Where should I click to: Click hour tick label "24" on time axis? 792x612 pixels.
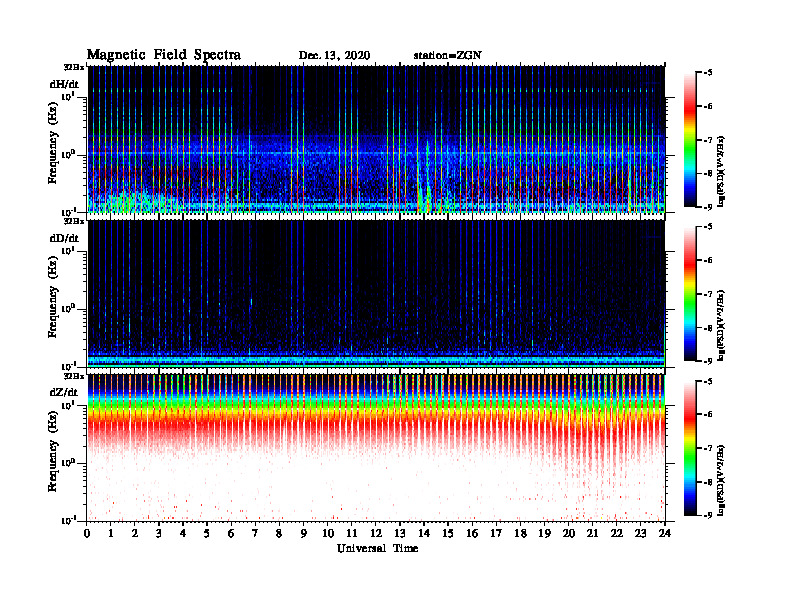[664, 534]
